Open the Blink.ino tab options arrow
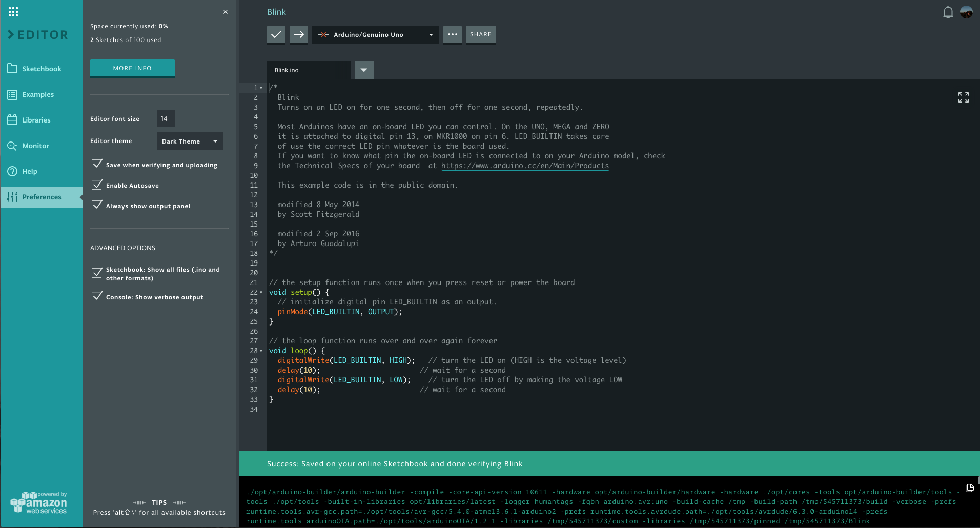Image resolution: width=980 pixels, height=528 pixels. click(x=364, y=70)
